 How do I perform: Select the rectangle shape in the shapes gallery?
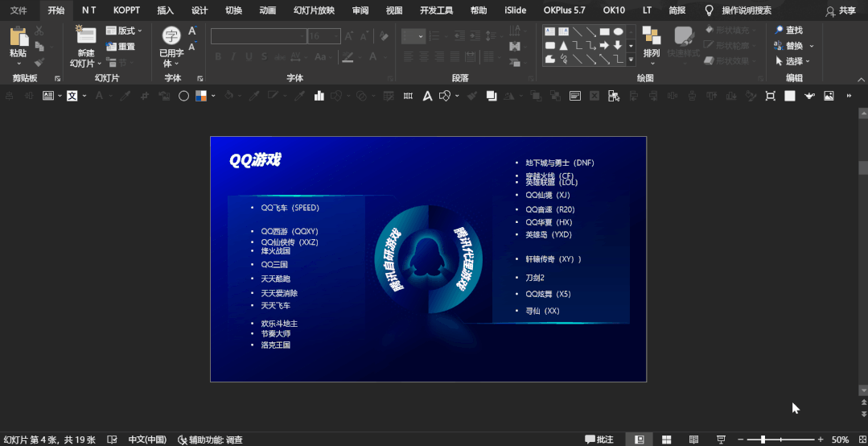pyautogui.click(x=604, y=31)
